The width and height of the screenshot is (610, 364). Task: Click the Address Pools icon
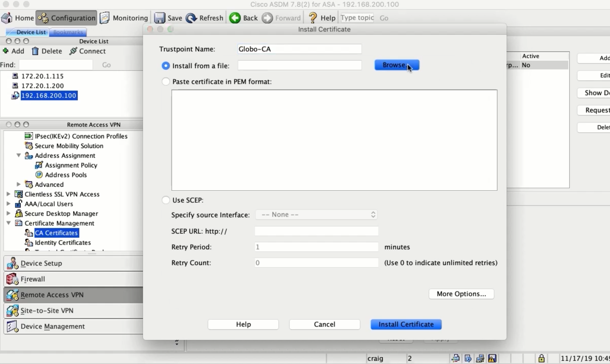[39, 175]
